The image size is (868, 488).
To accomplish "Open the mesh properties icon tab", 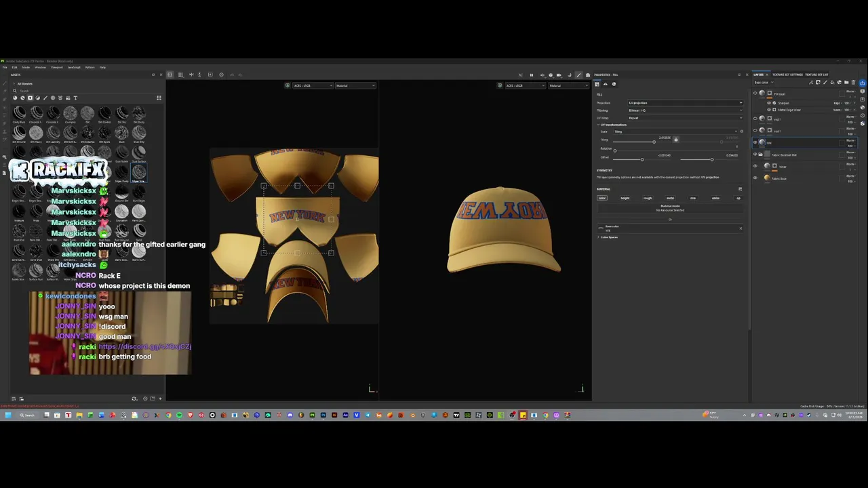I will click(x=606, y=84).
